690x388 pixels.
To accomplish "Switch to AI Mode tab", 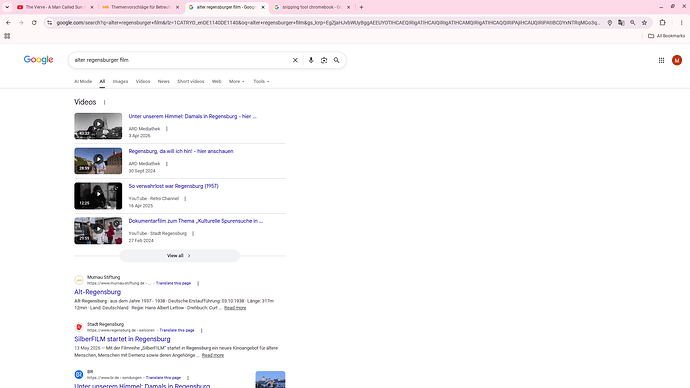I will (83, 81).
